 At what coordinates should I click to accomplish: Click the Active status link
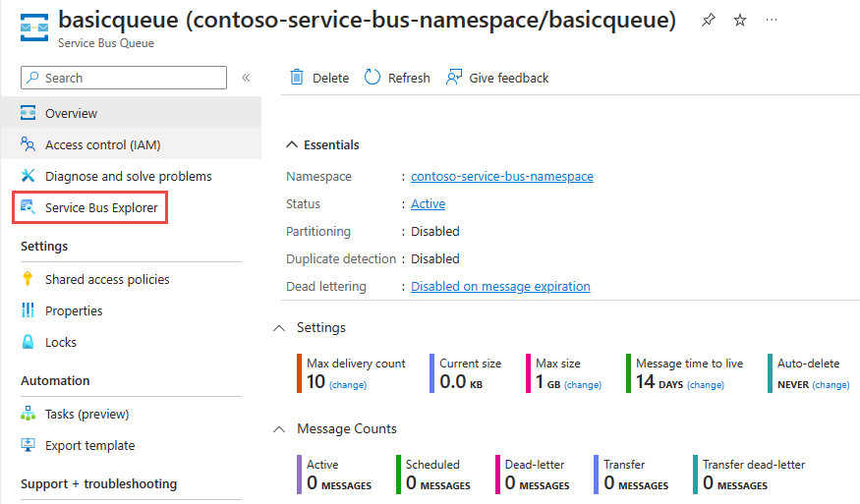pos(428,204)
